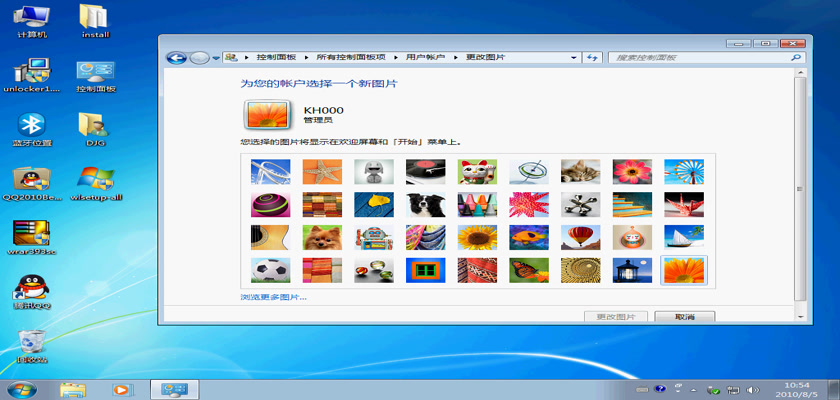Select the hot air balloon picture
Image resolution: width=840 pixels, height=400 pixels.
[581, 237]
